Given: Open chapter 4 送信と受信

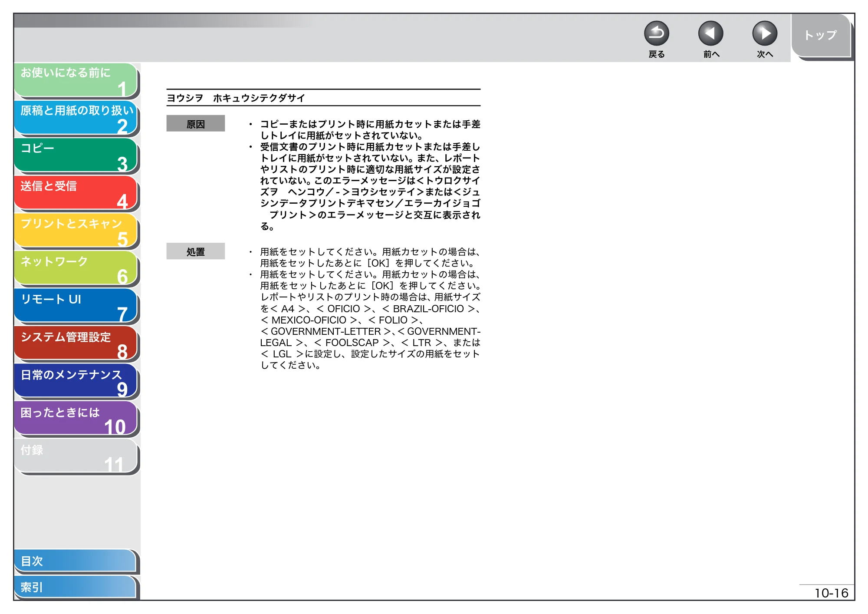Looking at the screenshot, I should [x=76, y=193].
